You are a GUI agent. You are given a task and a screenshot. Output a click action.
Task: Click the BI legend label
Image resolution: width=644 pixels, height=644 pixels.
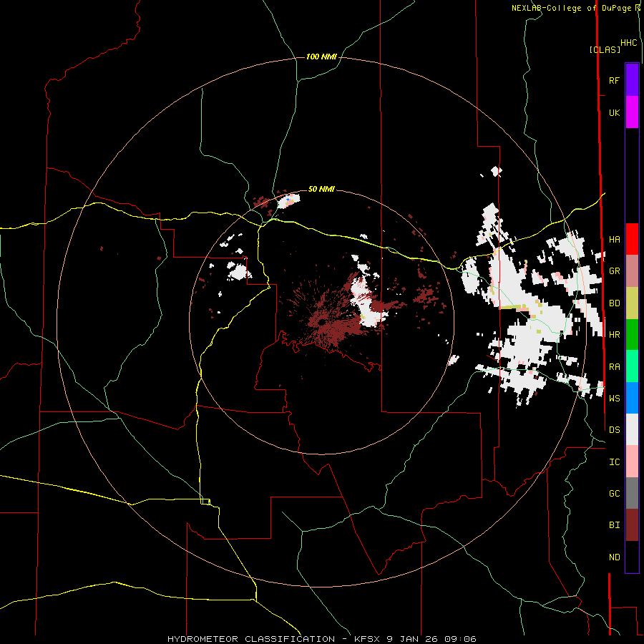pyautogui.click(x=614, y=525)
